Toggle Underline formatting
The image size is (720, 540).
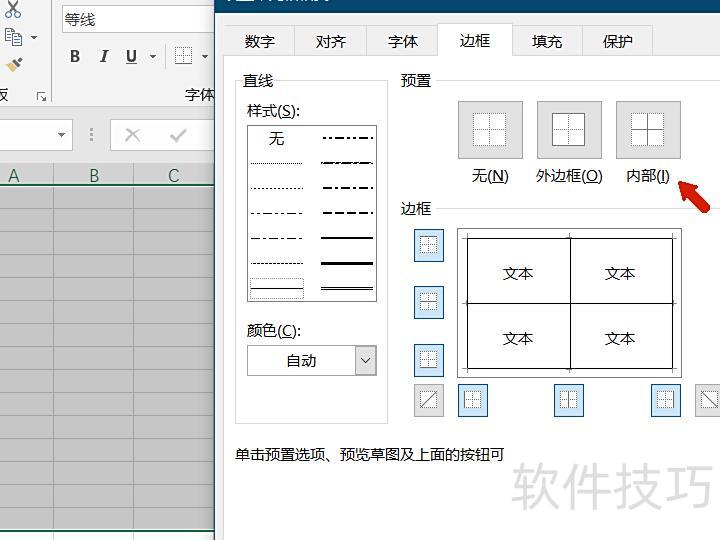pos(131,56)
